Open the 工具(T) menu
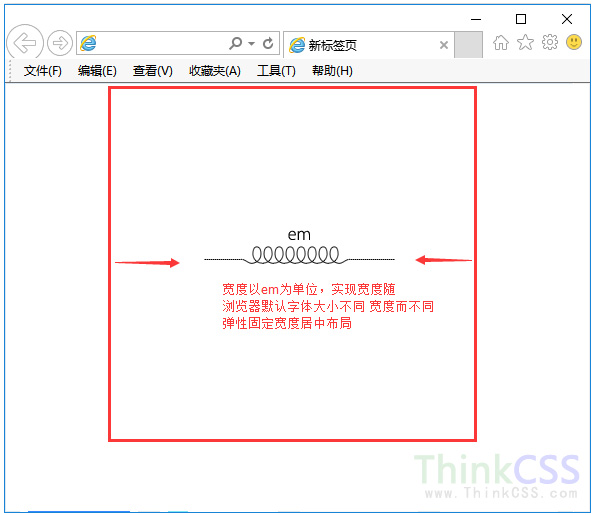This screenshot has width=594, height=515. click(x=276, y=71)
